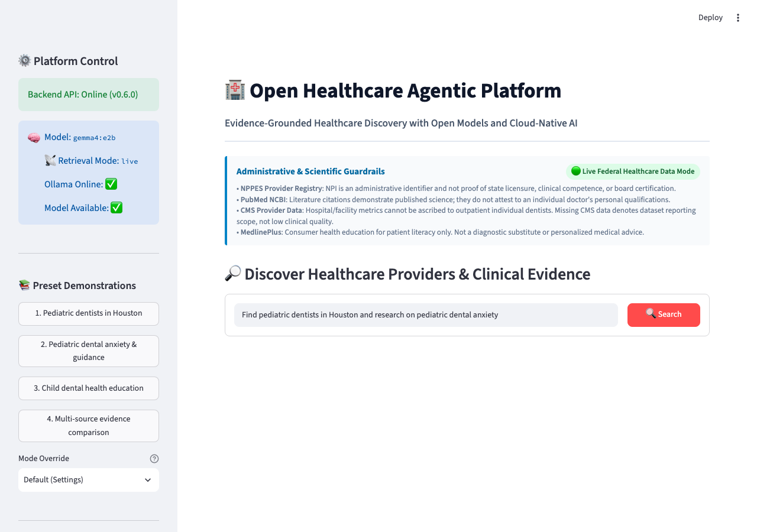Click the Backend API: Online status banner
Screen dimensions: 757x532
89,95
